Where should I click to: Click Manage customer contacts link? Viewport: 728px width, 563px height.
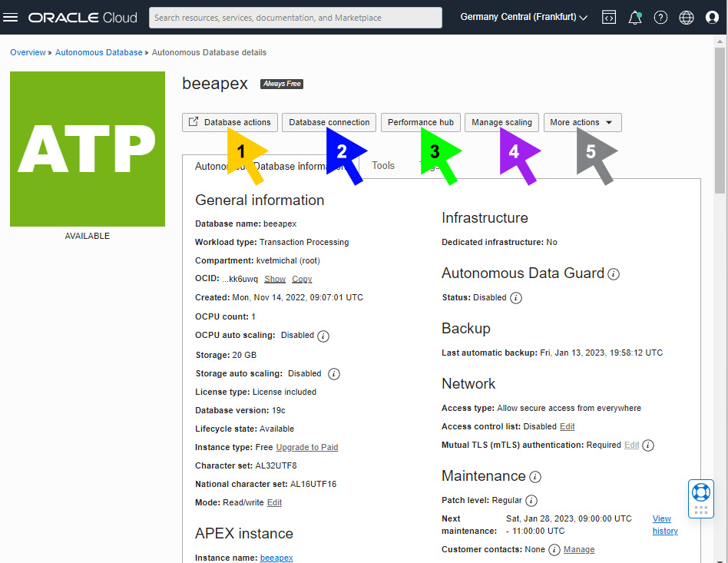pyautogui.click(x=579, y=549)
